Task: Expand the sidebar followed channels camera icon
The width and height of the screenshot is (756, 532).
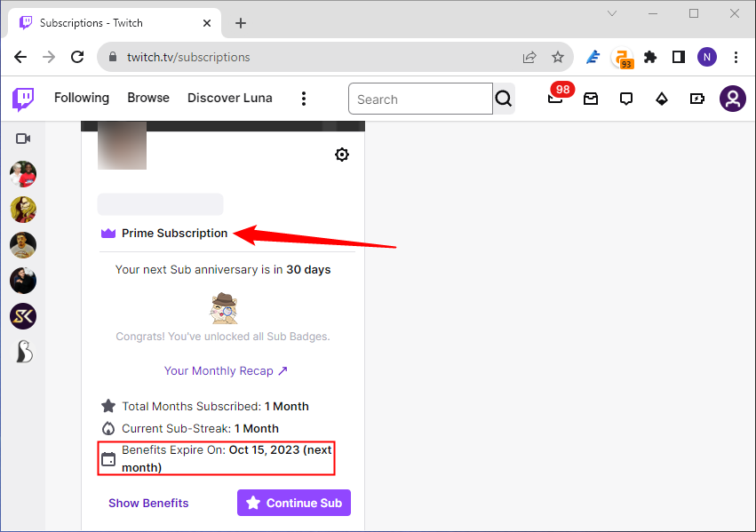Action: 23,139
